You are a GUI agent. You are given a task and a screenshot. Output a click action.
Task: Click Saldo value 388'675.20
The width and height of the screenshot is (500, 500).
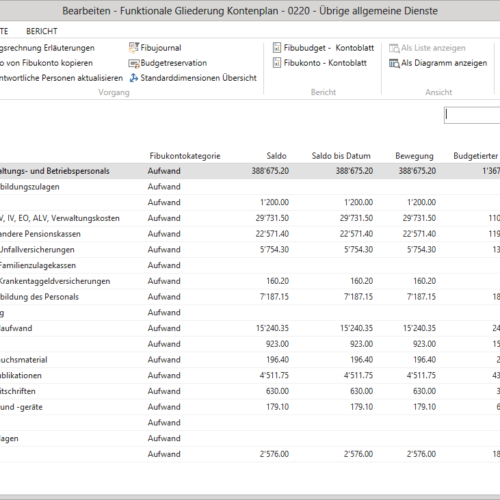(x=270, y=171)
